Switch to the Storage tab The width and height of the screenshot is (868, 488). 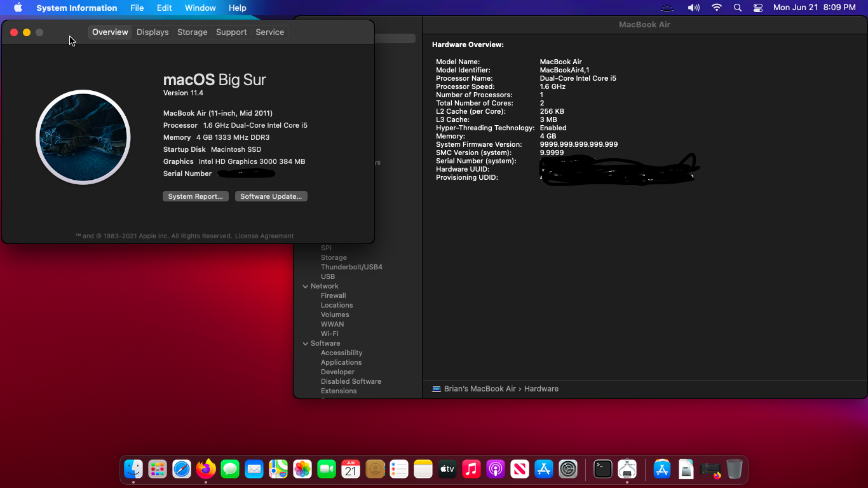coord(193,32)
